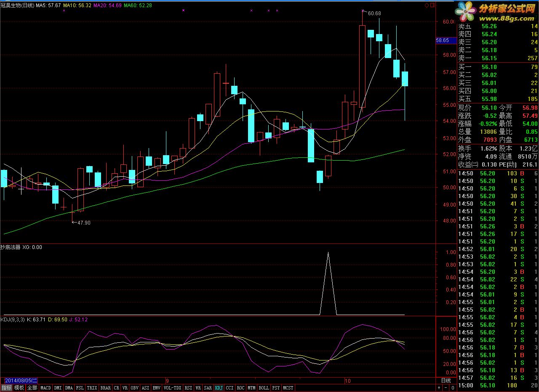539x392 pixels.
Task: Click the 买一 bid row at 56.10
Action: click(498, 67)
